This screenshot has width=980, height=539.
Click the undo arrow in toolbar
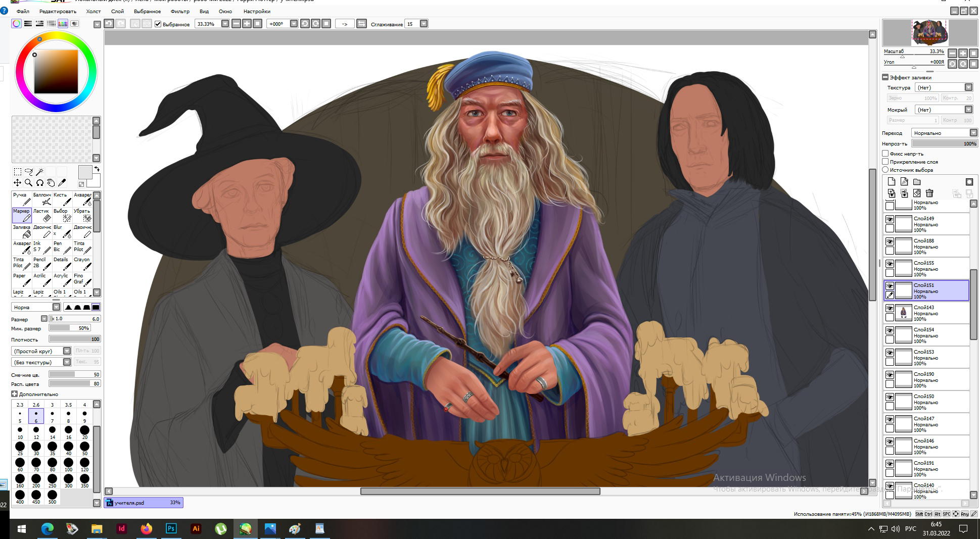pyautogui.click(x=109, y=24)
